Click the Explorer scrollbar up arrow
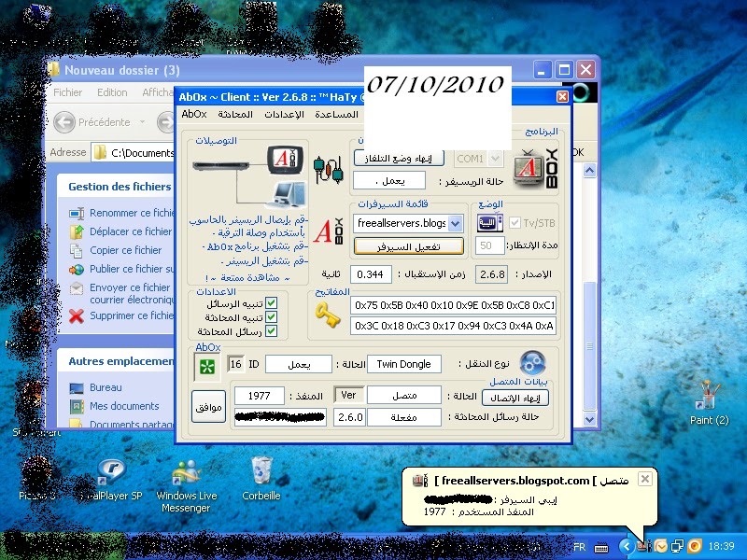Screen dimensions: 747x560 589,170
